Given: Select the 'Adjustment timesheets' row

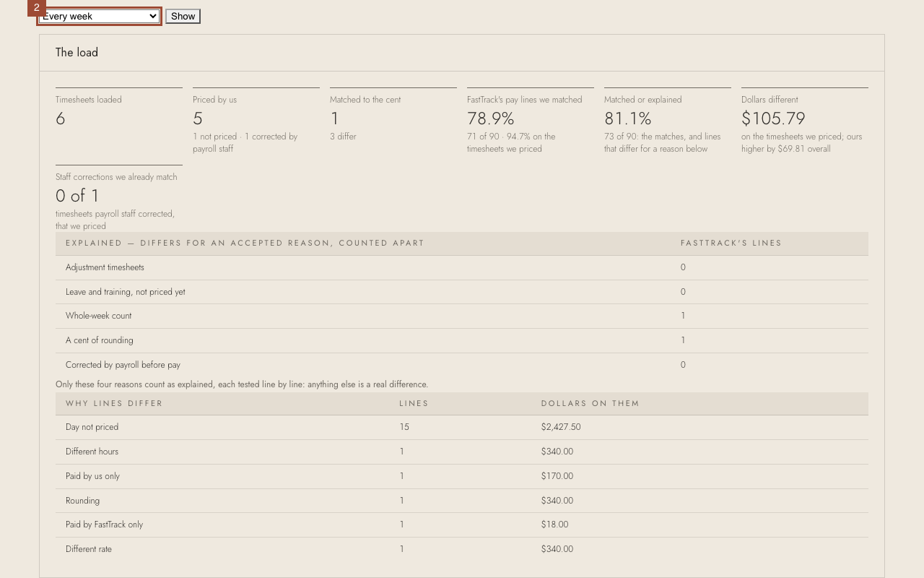Looking at the screenshot, I should [462, 267].
